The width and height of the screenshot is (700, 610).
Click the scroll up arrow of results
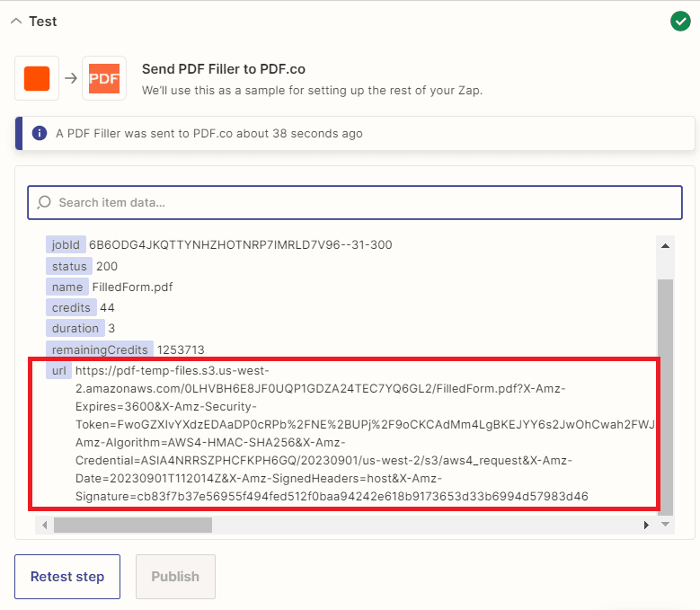coord(665,245)
